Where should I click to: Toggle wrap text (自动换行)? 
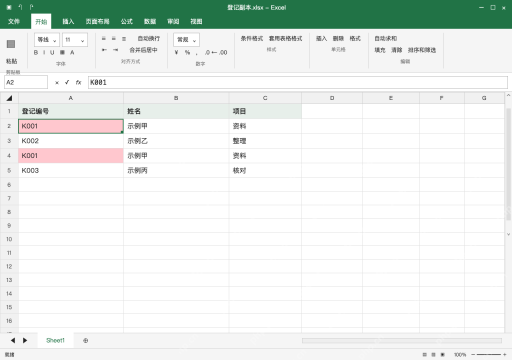tap(149, 39)
